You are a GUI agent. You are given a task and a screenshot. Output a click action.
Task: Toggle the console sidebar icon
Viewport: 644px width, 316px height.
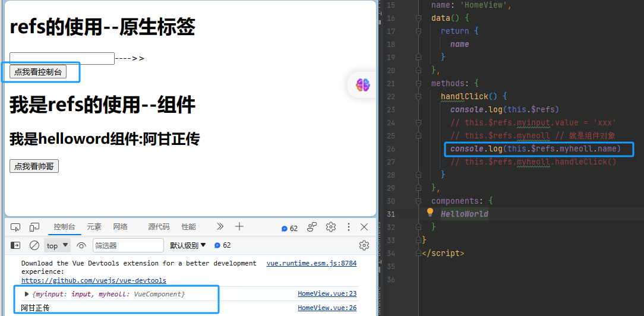(15, 245)
